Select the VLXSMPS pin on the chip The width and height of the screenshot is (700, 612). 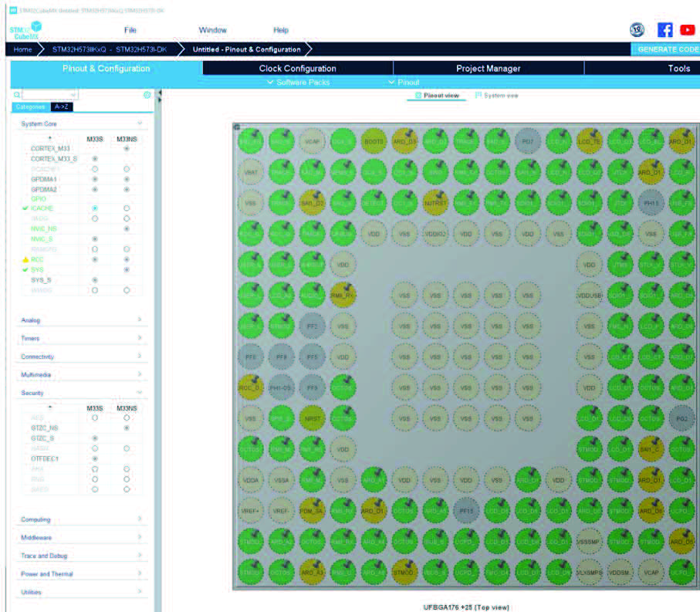pos(590,573)
